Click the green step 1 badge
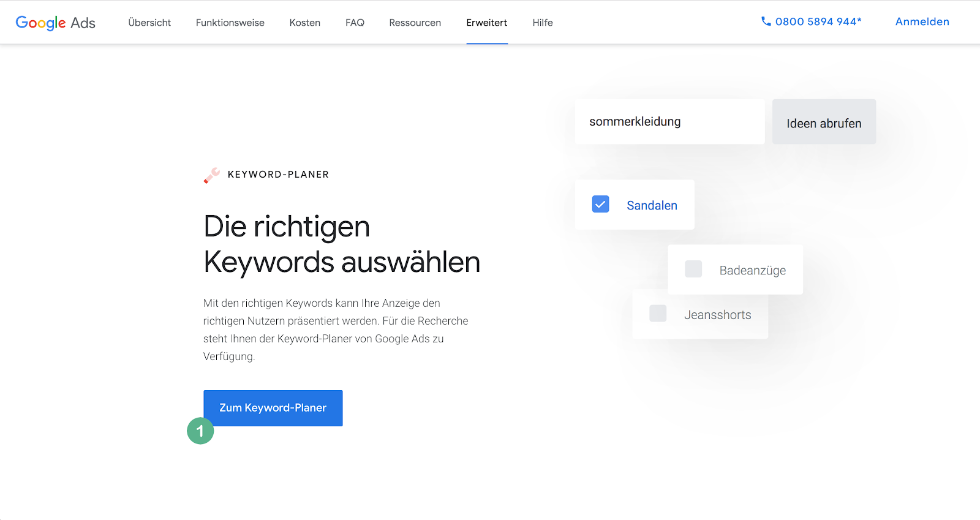The width and height of the screenshot is (980, 520). coord(200,431)
